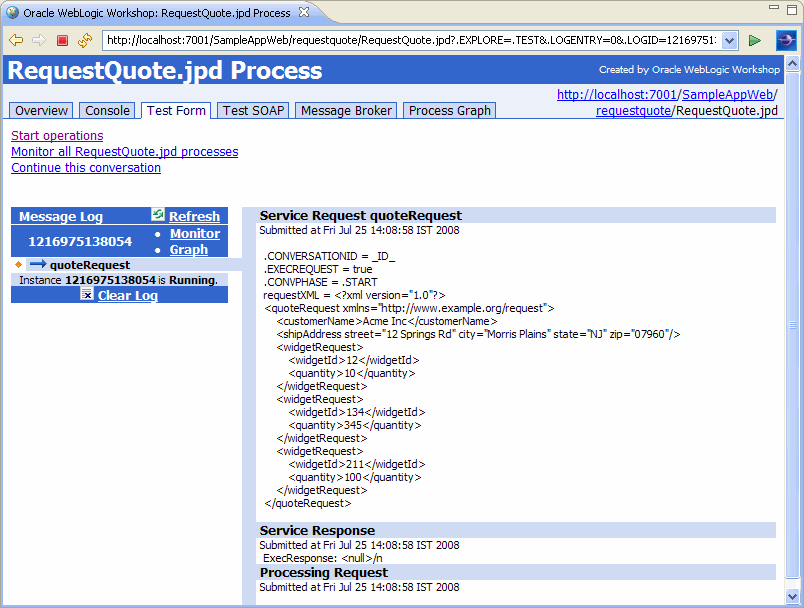The image size is (804, 608).
Task: Click the Processing Request heading
Action: 324,572
